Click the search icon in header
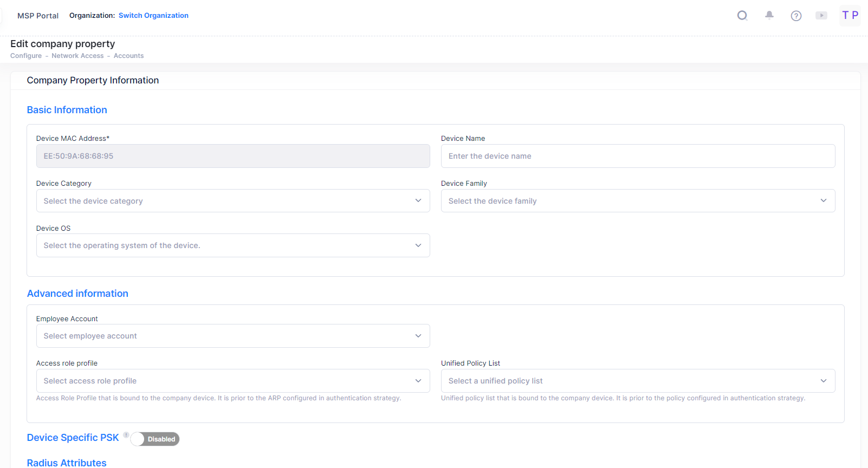 coord(742,16)
